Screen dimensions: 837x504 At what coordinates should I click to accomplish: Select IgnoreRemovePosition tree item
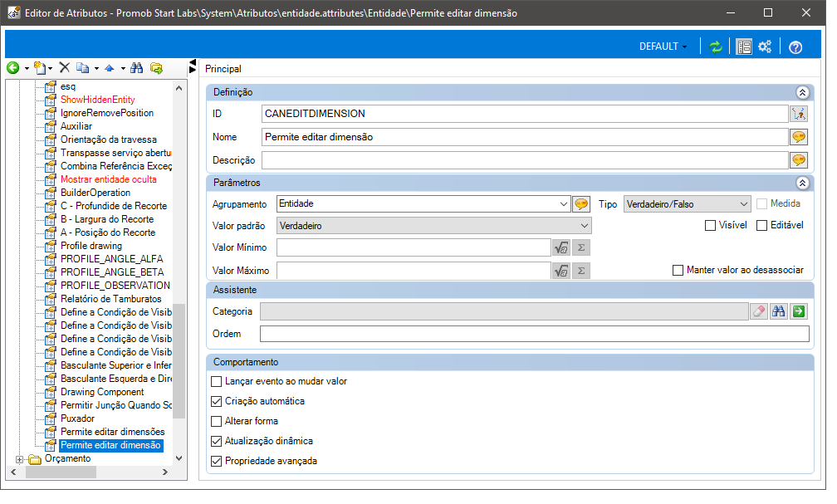107,113
